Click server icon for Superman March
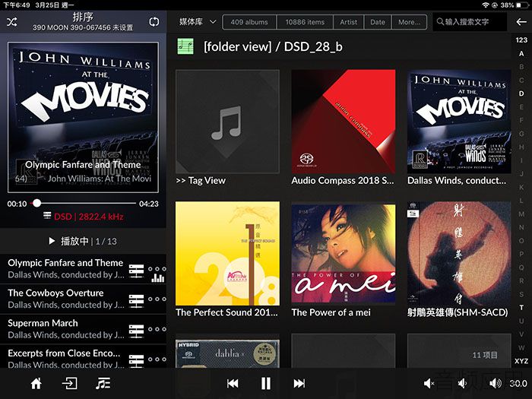This screenshot has height=399, width=532. [x=136, y=331]
